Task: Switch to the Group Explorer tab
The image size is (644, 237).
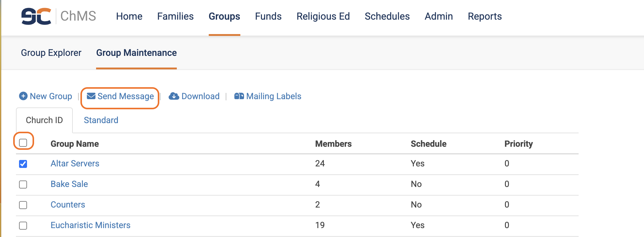Action: [x=51, y=53]
